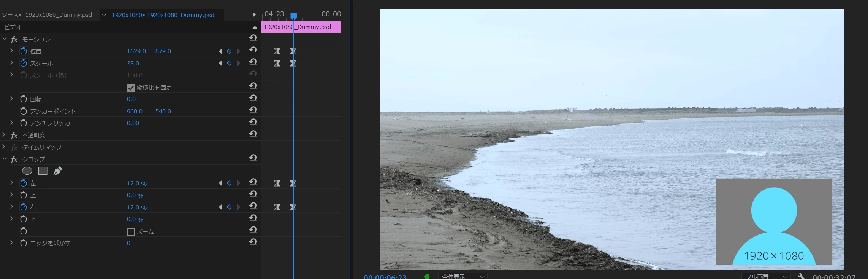Click the 回転 value 0.0
Image resolution: width=868 pixels, height=279 pixels.
point(131,99)
